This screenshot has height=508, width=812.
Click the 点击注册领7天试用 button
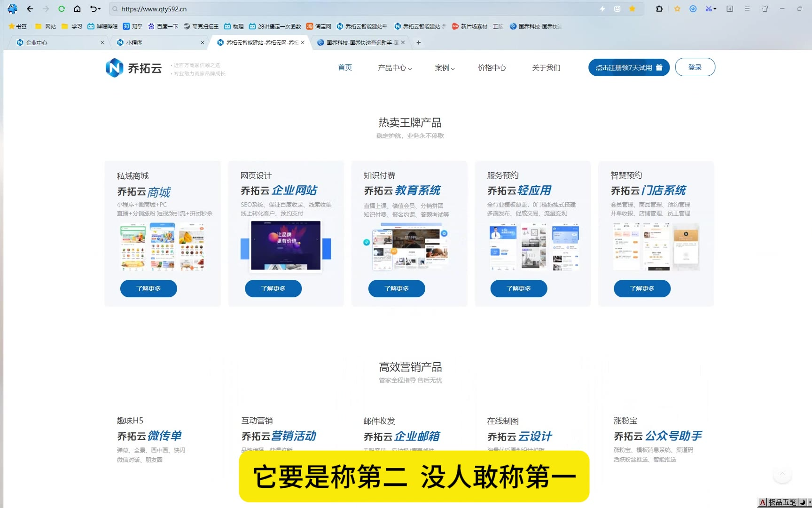point(629,67)
